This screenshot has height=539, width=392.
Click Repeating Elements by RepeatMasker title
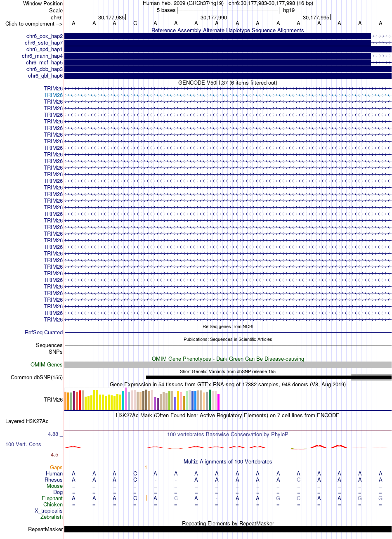(x=228, y=523)
